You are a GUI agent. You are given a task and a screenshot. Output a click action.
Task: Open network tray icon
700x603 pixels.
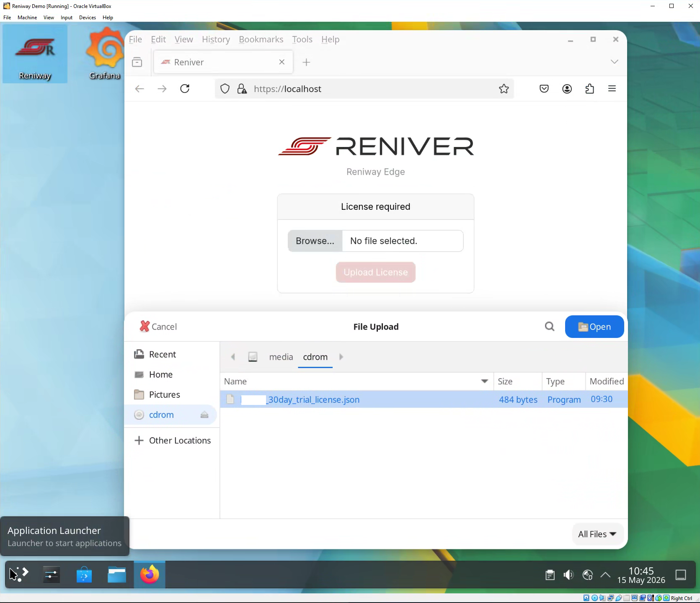tap(587, 575)
